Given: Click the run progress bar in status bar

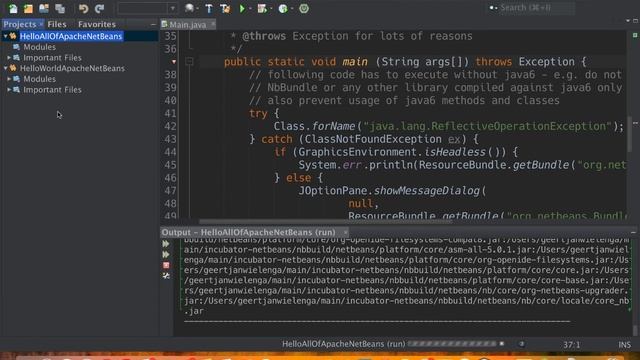Looking at the screenshot, I should pos(452,344).
